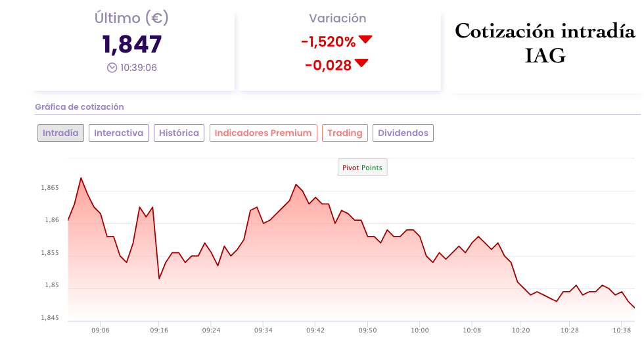Click the Cotización intradía IAG title
The image size is (644, 343).
click(545, 43)
